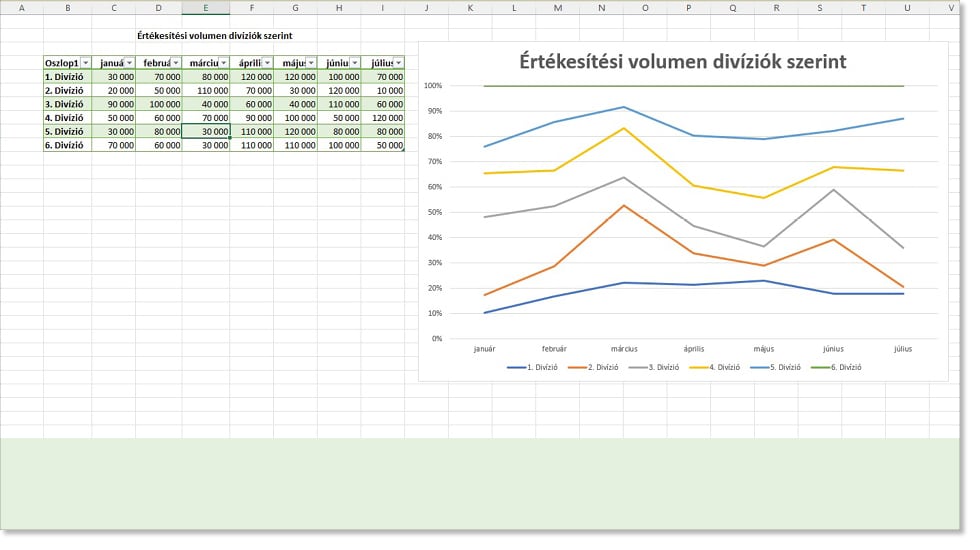This screenshot has height=550, width=980.
Task: Select the 6. Divízió legend entry
Action: coord(841,367)
